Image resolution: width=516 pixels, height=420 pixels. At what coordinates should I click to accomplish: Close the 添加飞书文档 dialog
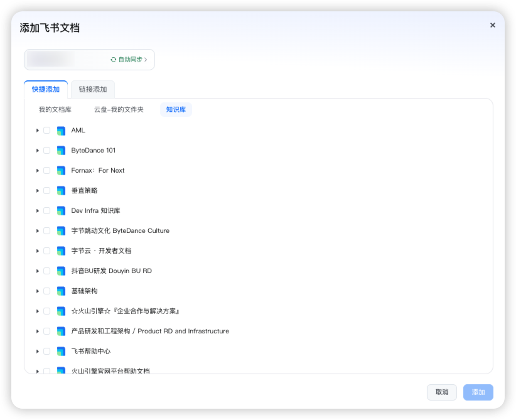(492, 25)
